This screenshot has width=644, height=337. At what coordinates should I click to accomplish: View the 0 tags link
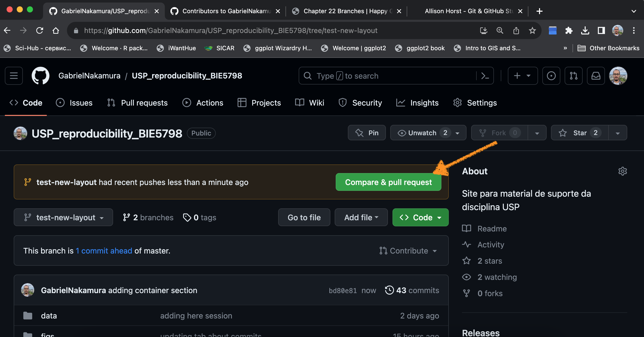coord(200,217)
